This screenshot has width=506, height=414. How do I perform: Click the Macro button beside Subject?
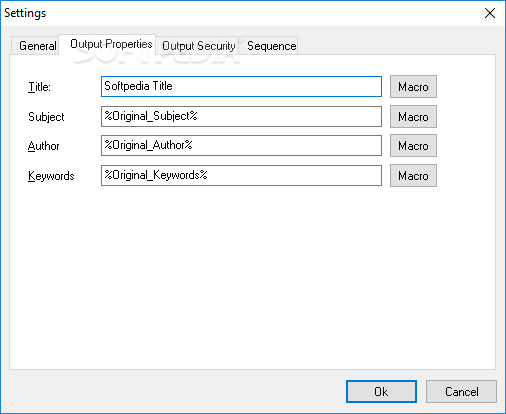[413, 117]
